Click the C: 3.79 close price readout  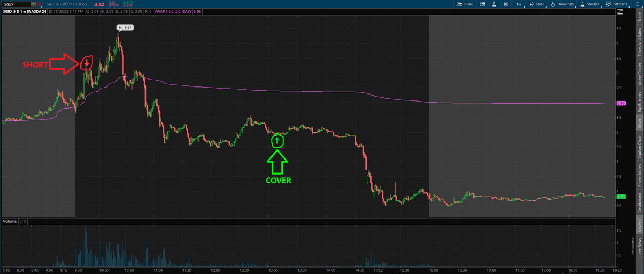click(x=136, y=12)
